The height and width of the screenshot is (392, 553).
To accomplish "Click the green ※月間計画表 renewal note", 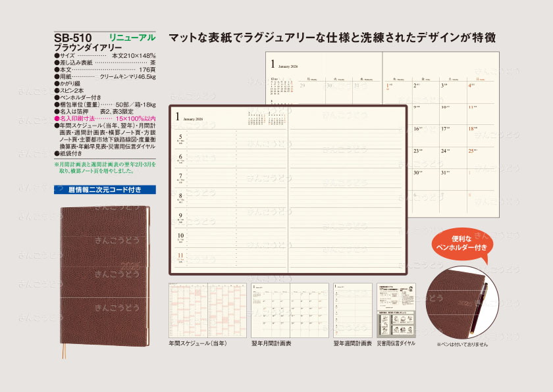I will pyautogui.click(x=105, y=168).
